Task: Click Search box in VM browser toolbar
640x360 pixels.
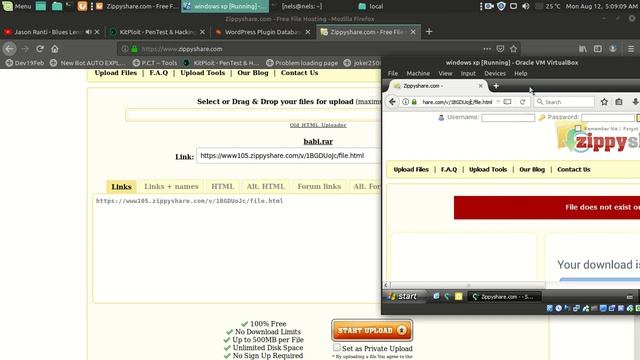Action: pyautogui.click(x=564, y=102)
